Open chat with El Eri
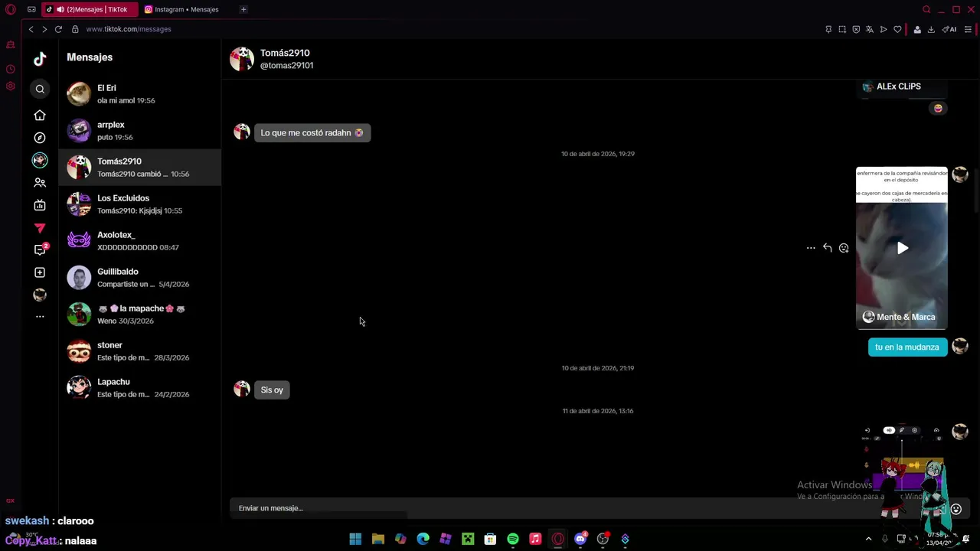 pyautogui.click(x=140, y=94)
